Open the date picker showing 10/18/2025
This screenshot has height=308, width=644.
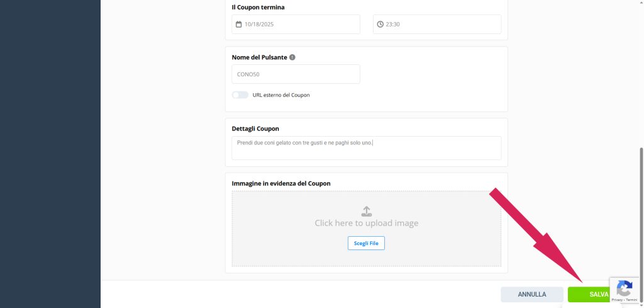(296, 25)
